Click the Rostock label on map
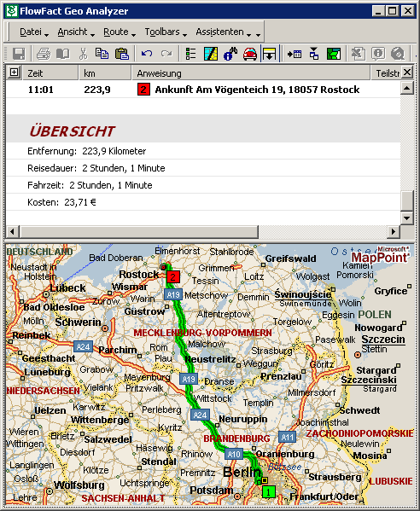The image size is (420, 511). pyautogui.click(x=138, y=275)
